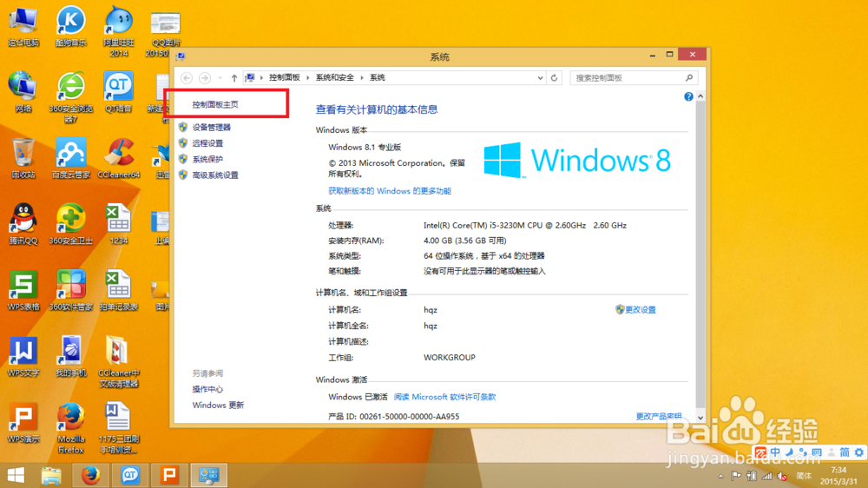868x488 pixels.
Task: Select the This PC desktop icon
Action: point(23,27)
